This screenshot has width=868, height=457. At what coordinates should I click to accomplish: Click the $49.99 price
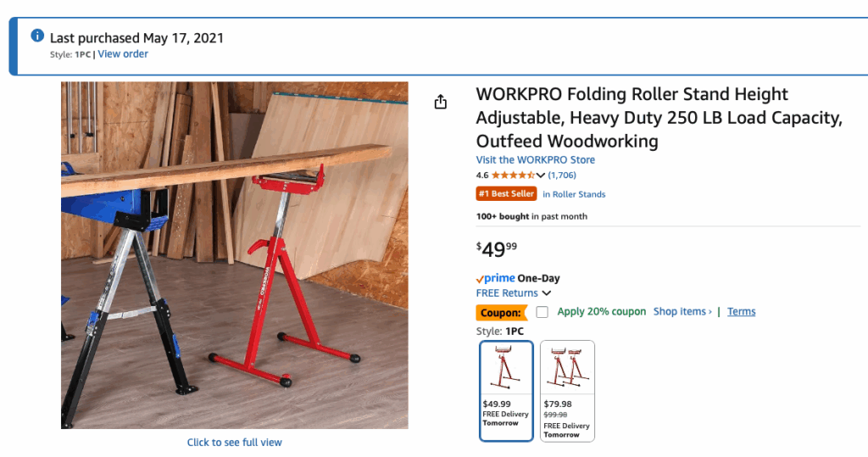click(x=497, y=249)
